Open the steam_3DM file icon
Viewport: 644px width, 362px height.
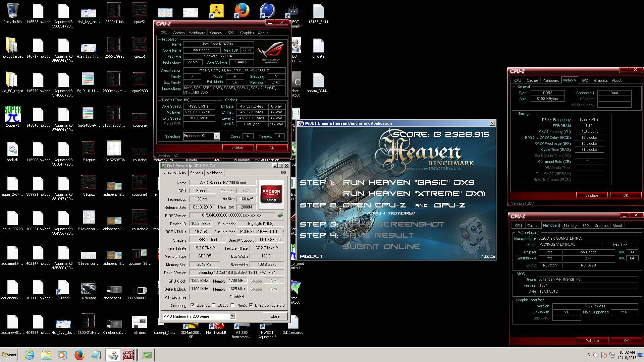coord(318,82)
